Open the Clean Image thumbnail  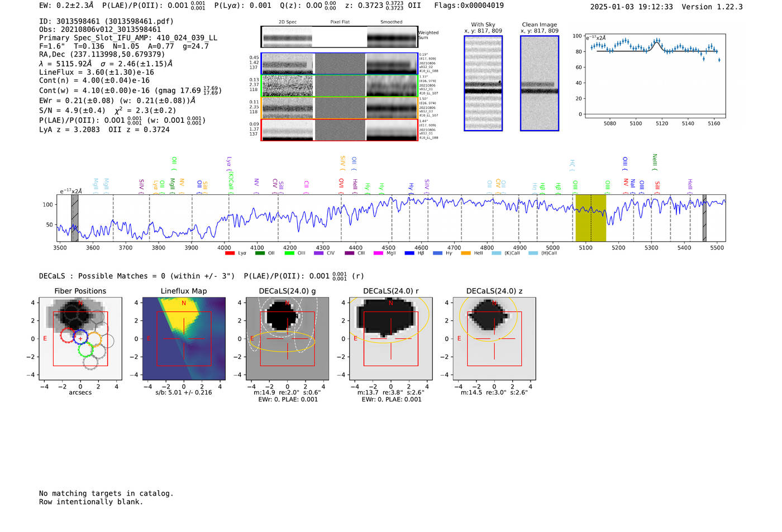(540, 83)
